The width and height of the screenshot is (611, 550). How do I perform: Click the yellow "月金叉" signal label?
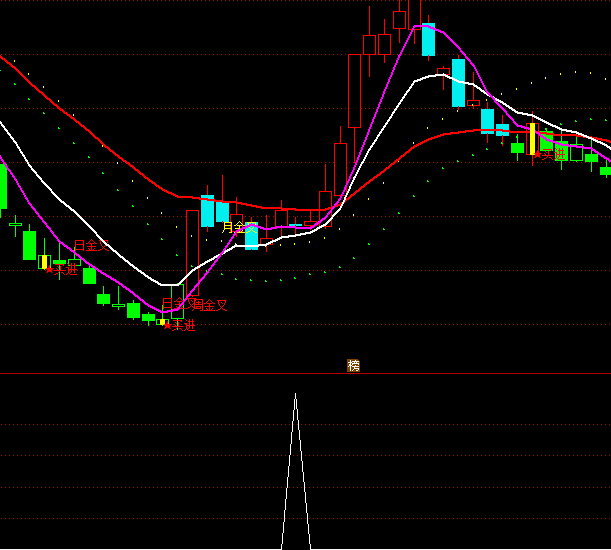(237, 227)
